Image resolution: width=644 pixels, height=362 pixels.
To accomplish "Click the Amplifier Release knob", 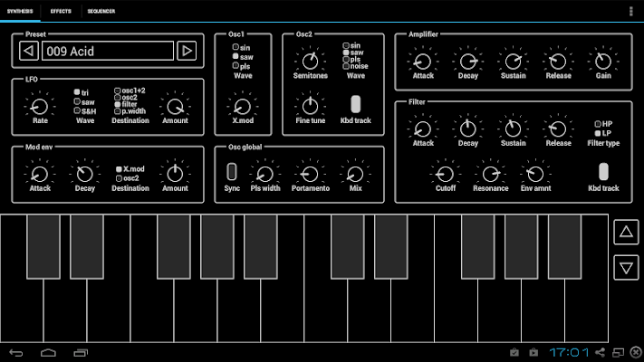I will (x=558, y=62).
